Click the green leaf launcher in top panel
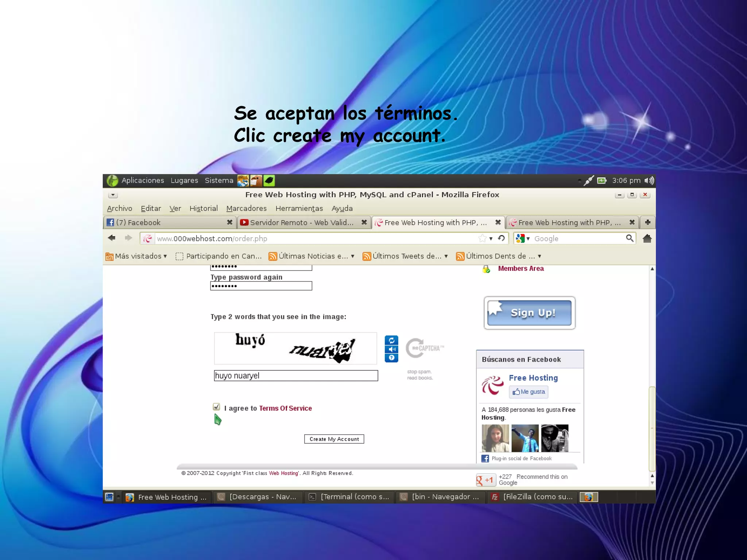 tap(269, 180)
